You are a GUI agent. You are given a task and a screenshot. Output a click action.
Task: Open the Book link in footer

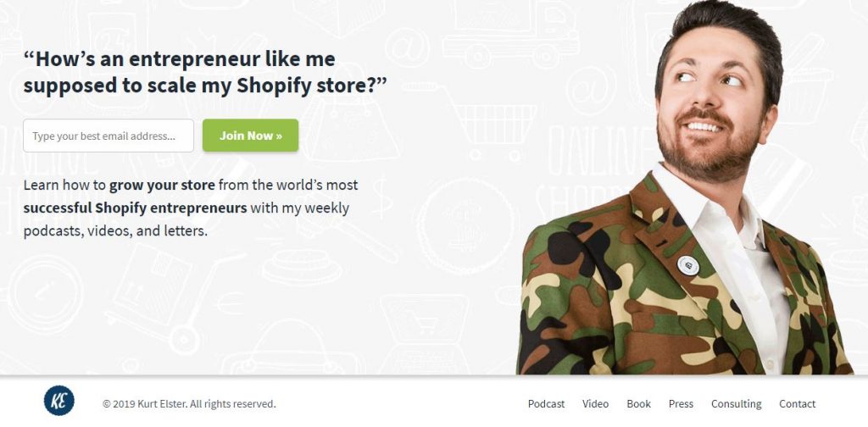pyautogui.click(x=638, y=404)
